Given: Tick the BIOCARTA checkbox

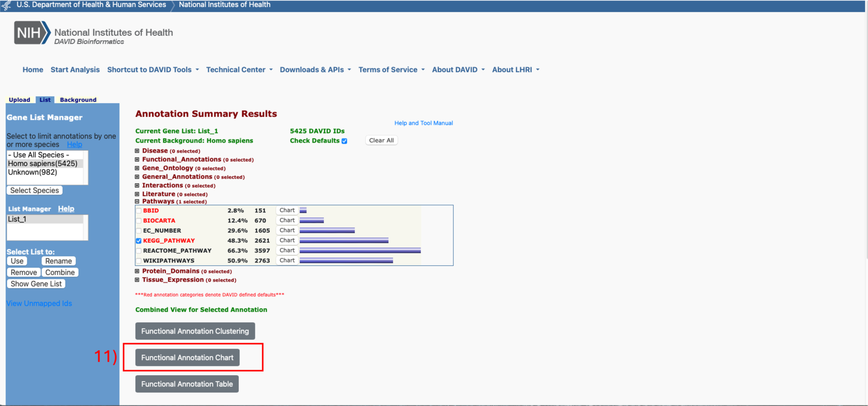Looking at the screenshot, I should 139,221.
